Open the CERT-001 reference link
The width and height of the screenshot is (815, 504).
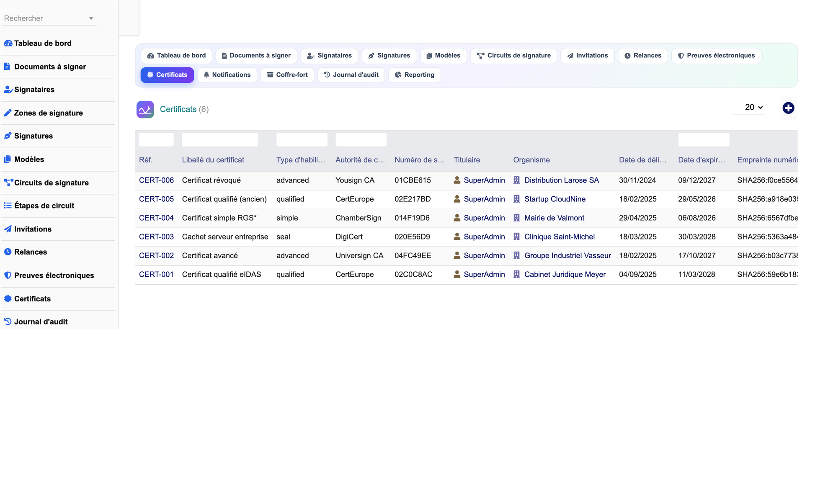click(x=156, y=274)
